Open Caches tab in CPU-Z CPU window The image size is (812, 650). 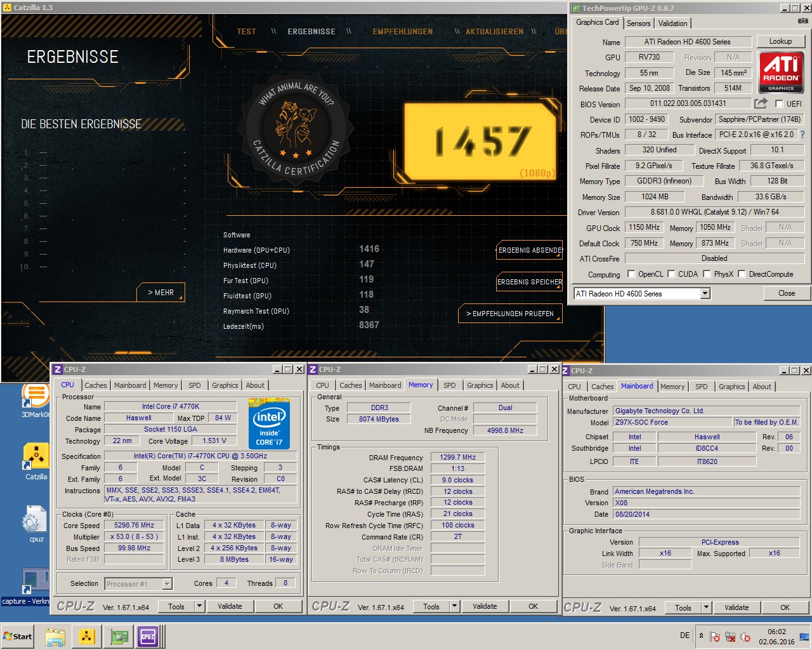tap(96, 385)
